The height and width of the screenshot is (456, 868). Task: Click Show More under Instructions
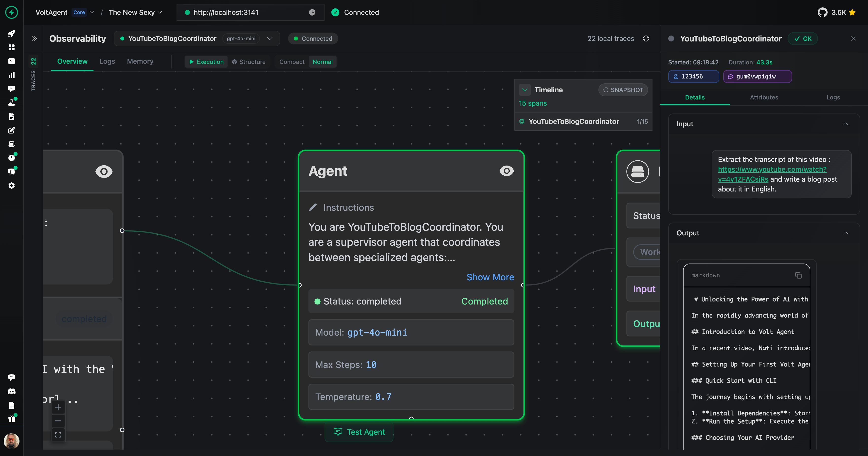point(490,277)
